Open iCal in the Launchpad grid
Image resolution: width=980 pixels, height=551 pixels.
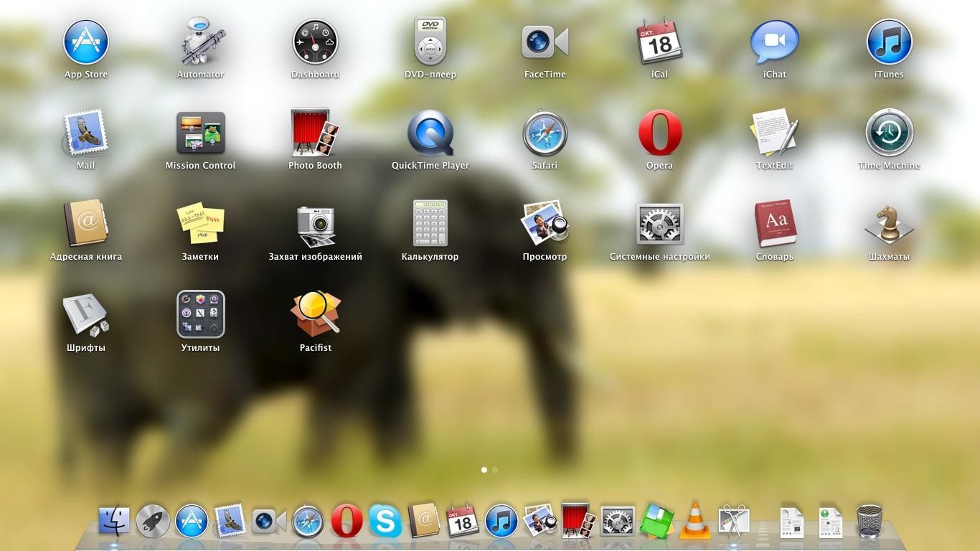(660, 42)
